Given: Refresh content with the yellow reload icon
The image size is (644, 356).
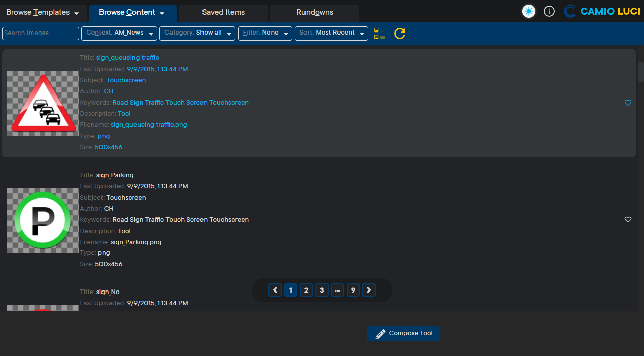Looking at the screenshot, I should click(x=400, y=34).
